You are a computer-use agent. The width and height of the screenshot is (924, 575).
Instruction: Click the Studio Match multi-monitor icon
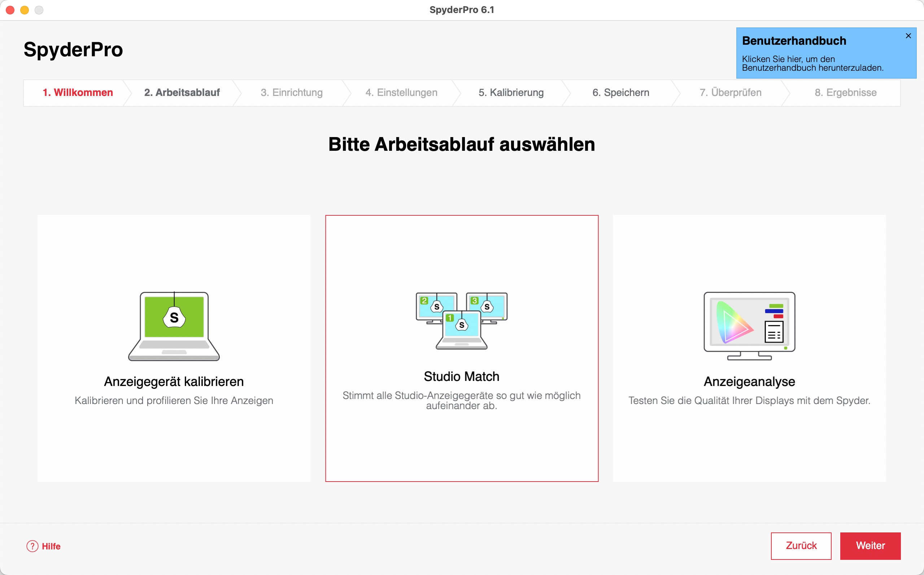coord(461,321)
